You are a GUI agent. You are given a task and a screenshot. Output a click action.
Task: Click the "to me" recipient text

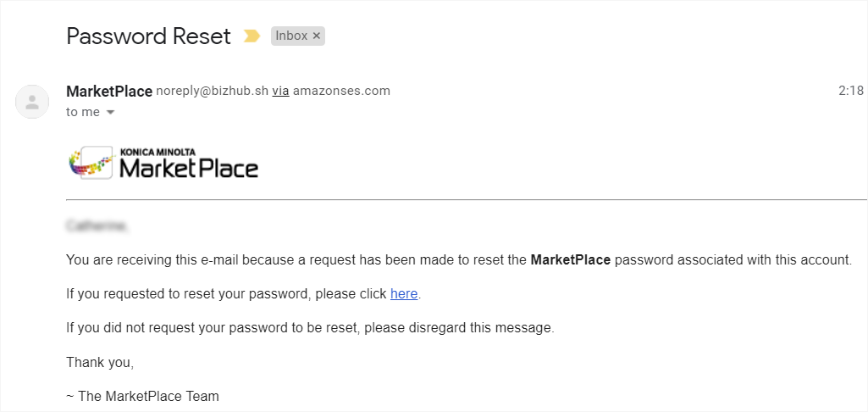click(83, 112)
